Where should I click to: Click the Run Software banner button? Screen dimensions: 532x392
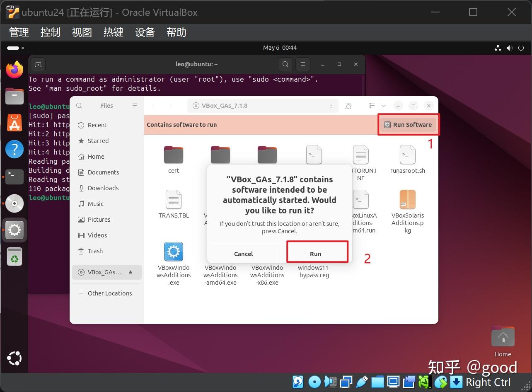click(409, 124)
